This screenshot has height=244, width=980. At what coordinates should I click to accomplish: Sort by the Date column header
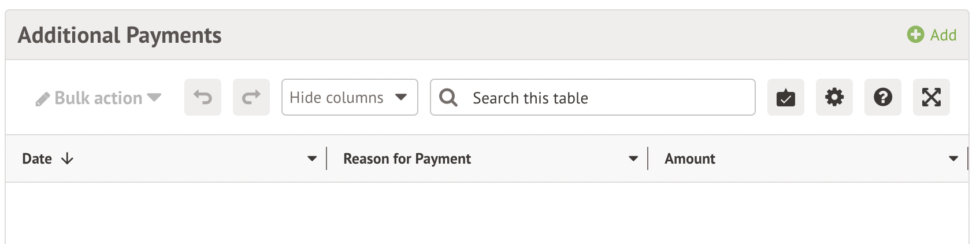[37, 158]
